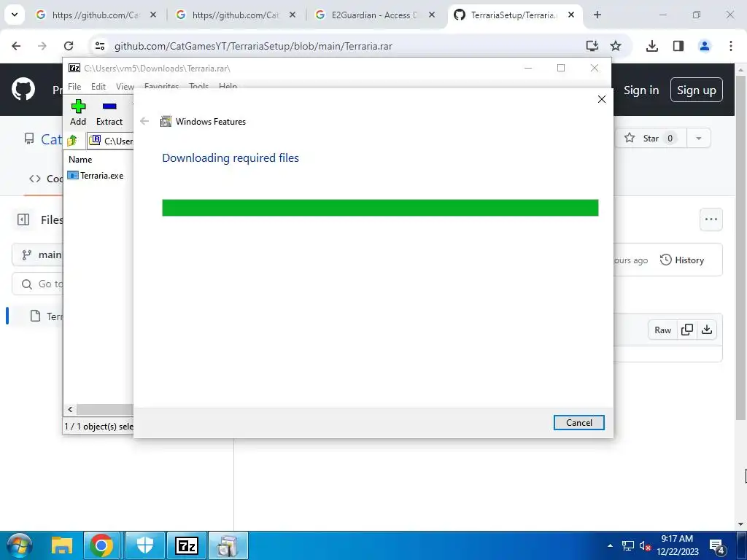Click the up-folder icon in 7-Zip
747x560 pixels.
(72, 141)
